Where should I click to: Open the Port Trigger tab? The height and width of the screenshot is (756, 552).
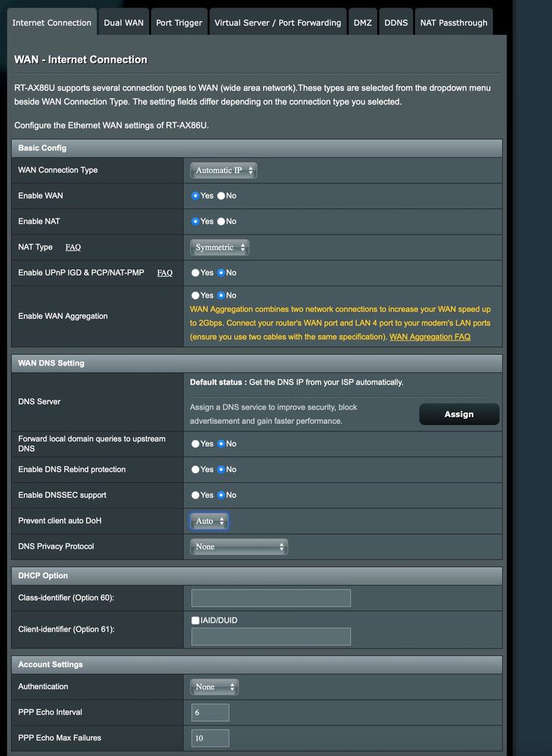point(179,23)
